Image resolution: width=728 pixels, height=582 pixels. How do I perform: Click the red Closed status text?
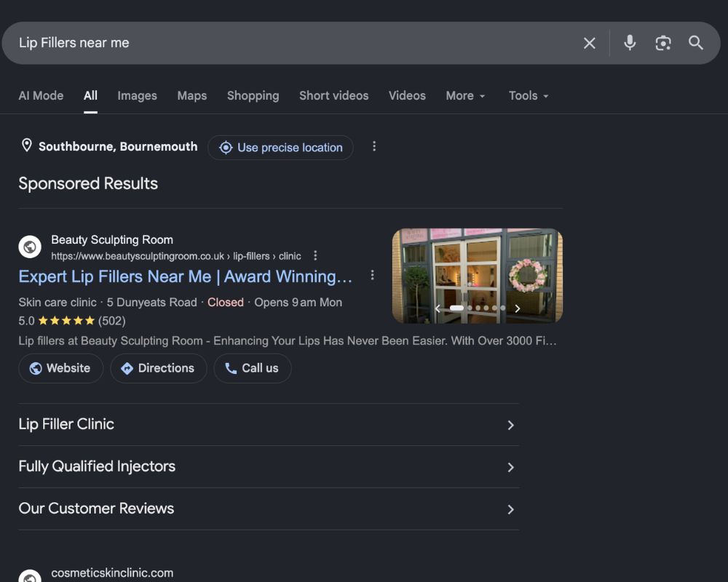tap(225, 302)
